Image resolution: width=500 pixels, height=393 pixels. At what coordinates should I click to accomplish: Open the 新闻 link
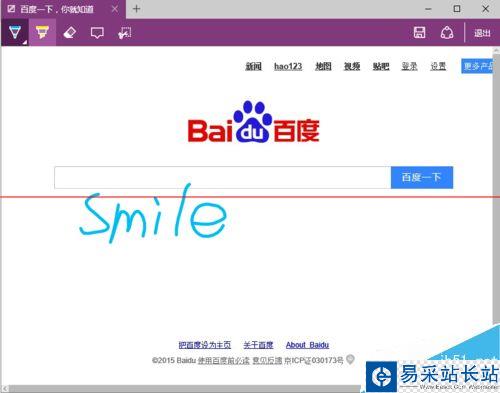253,66
